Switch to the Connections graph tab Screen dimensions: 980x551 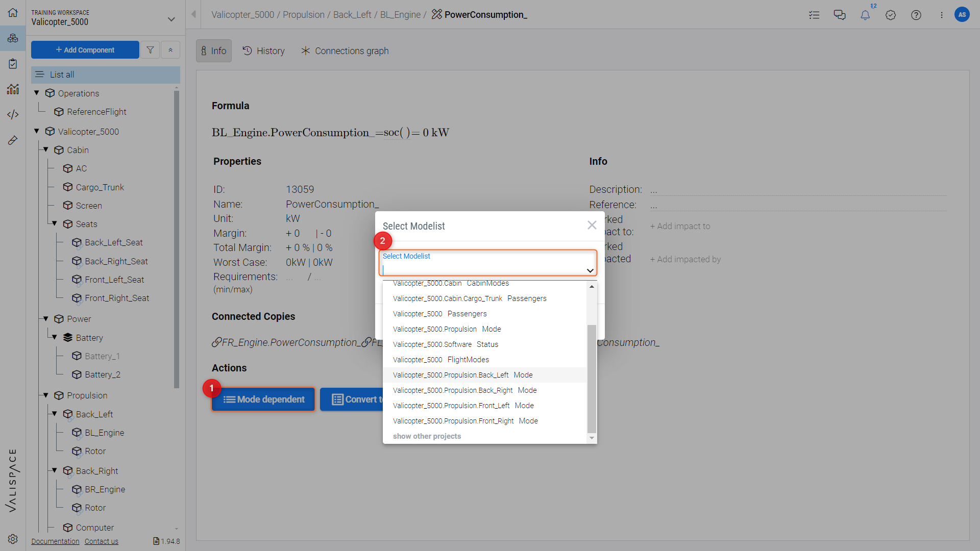click(345, 51)
